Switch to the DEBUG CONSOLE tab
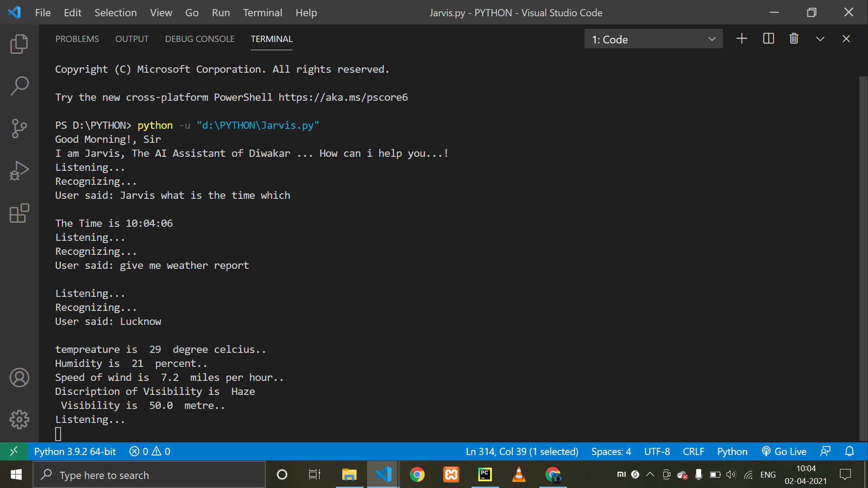This screenshot has width=868, height=488. click(x=199, y=39)
